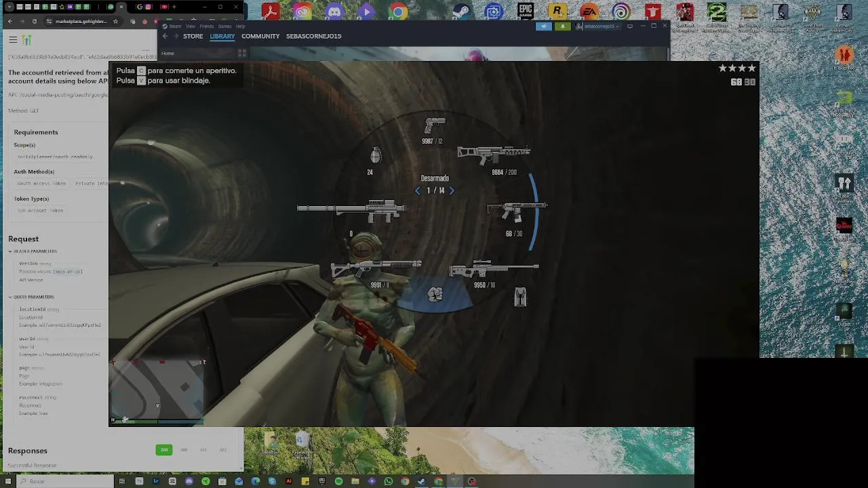The height and width of the screenshot is (488, 868).
Task: Open the sebascornejo15 account dropdown in Steam
Action: click(x=597, y=26)
